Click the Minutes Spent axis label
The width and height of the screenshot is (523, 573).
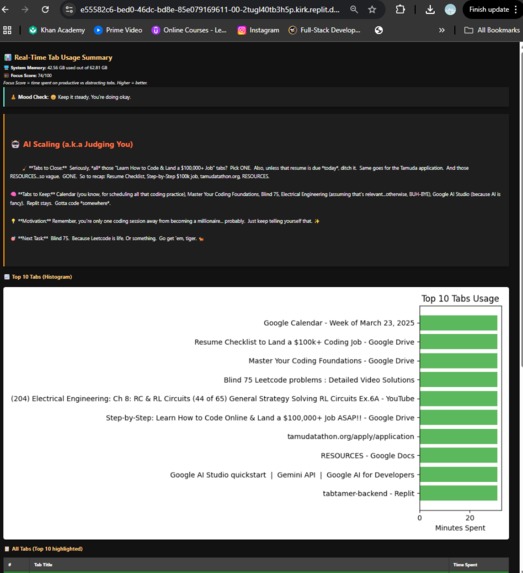[x=460, y=528]
